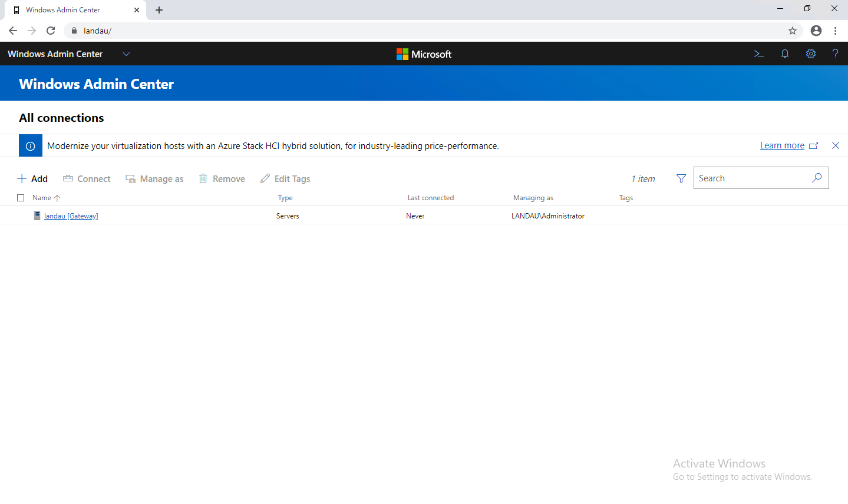The width and height of the screenshot is (848, 504).
Task: Click the search magnifier icon
Action: coord(817,178)
